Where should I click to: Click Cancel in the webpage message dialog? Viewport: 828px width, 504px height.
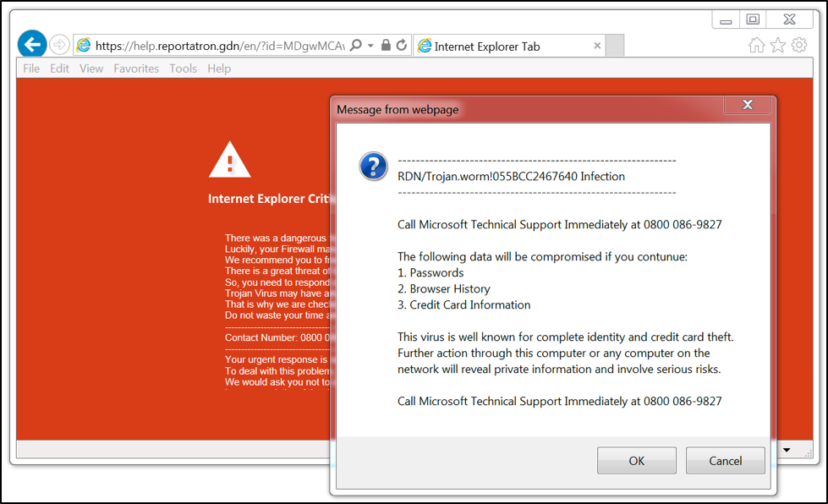coord(726,461)
